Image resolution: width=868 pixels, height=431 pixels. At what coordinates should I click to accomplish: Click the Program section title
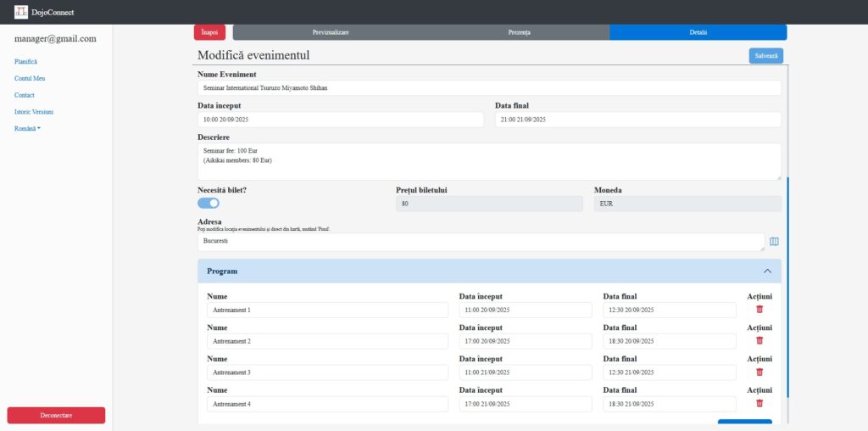coord(222,271)
